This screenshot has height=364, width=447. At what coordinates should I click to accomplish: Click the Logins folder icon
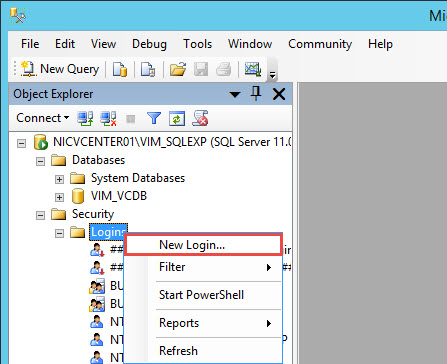[x=78, y=232]
